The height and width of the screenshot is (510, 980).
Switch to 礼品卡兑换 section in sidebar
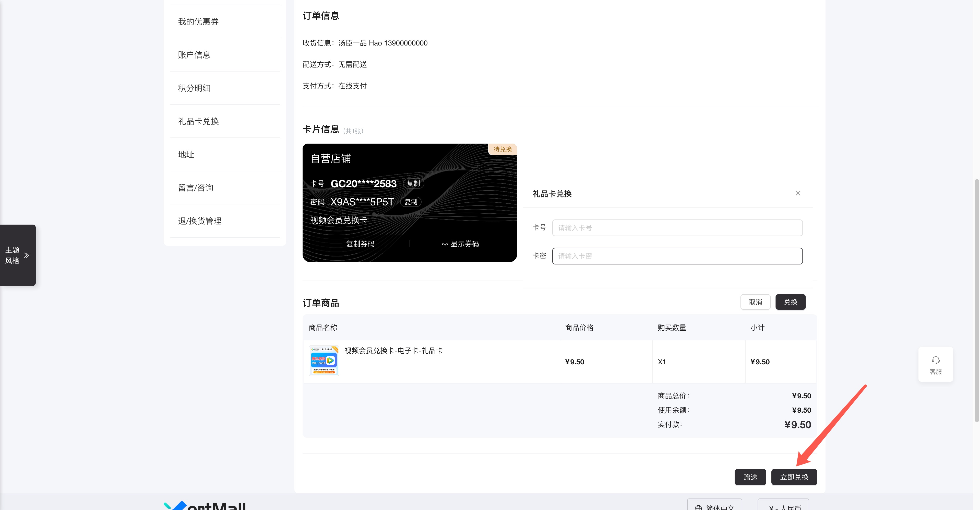(197, 121)
